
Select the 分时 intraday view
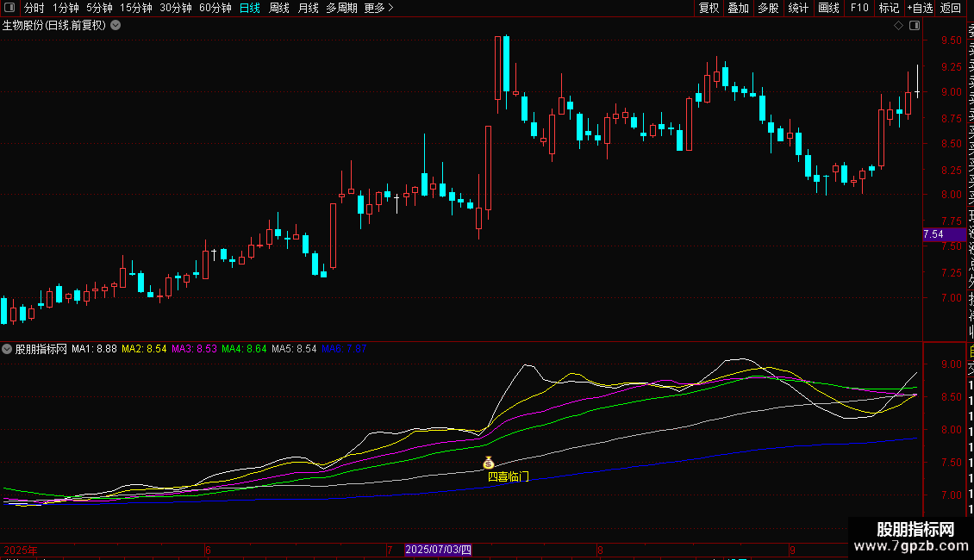click(34, 8)
